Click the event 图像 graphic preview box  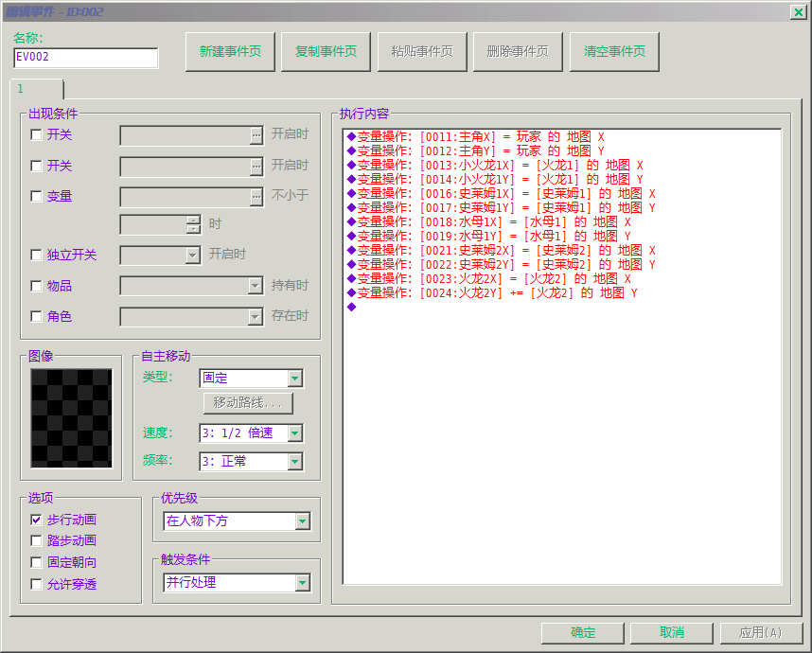[x=72, y=418]
